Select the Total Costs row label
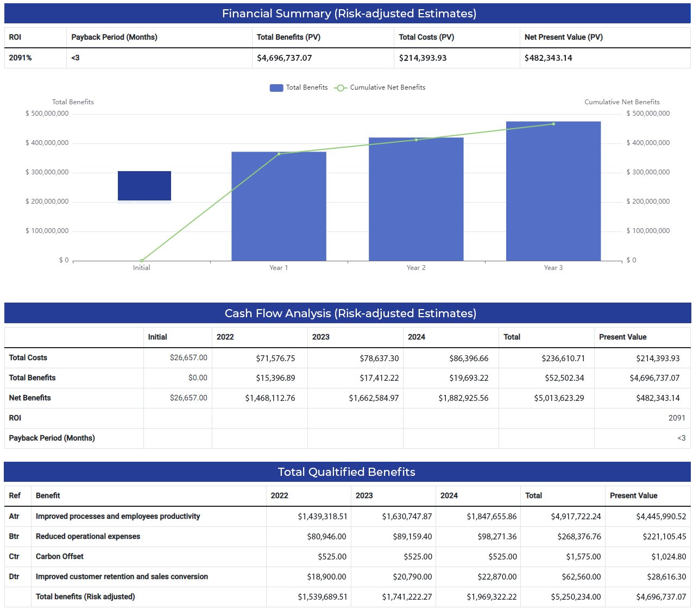Image resolution: width=693 pixels, height=616 pixels. pyautogui.click(x=28, y=358)
